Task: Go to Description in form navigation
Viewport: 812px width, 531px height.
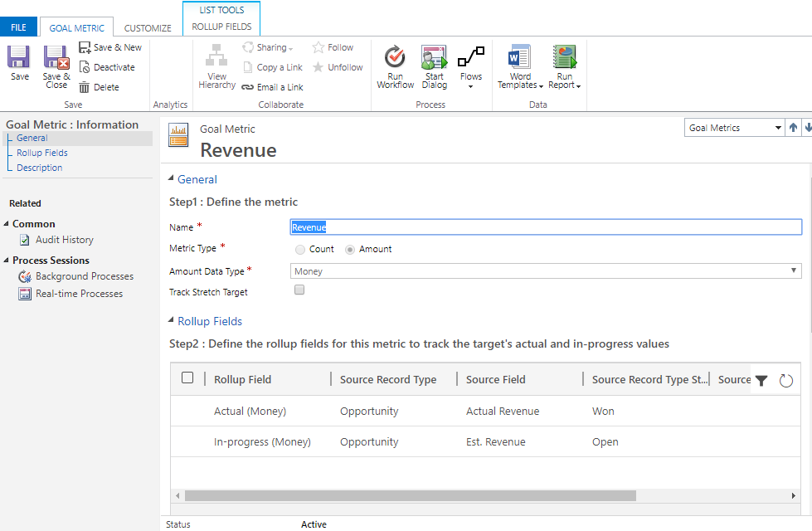Action: tap(39, 168)
